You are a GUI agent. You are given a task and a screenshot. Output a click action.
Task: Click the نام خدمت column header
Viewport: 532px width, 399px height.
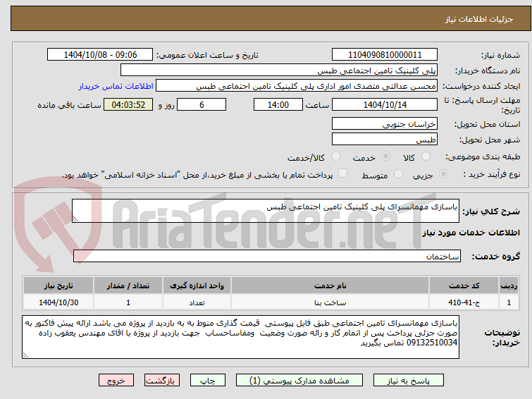point(330,286)
